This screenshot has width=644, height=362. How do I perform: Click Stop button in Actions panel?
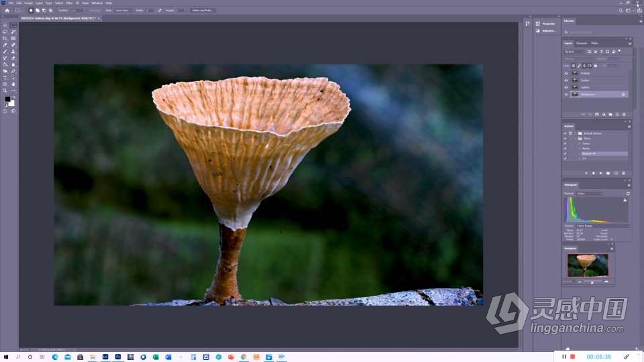pos(586,173)
